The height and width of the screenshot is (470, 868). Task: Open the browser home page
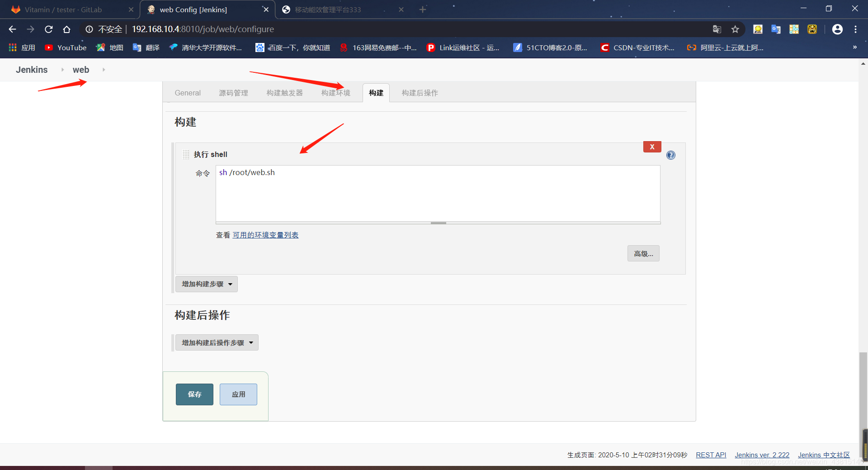coord(66,29)
